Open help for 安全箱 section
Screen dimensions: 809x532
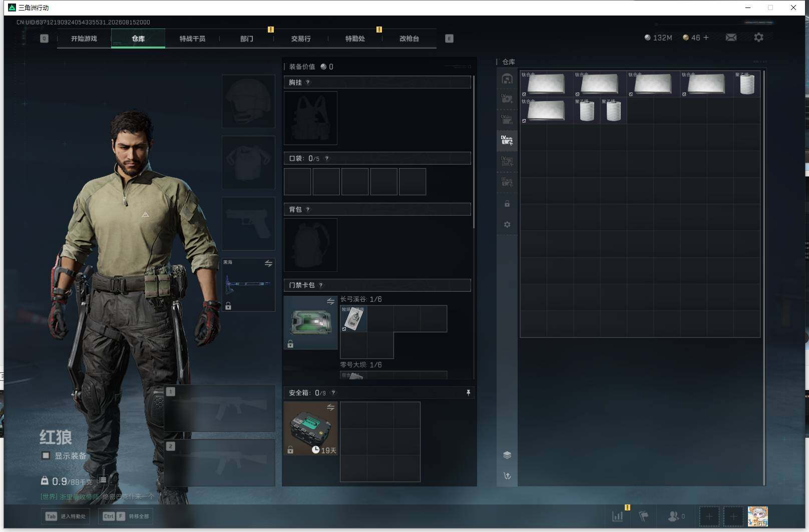point(333,393)
